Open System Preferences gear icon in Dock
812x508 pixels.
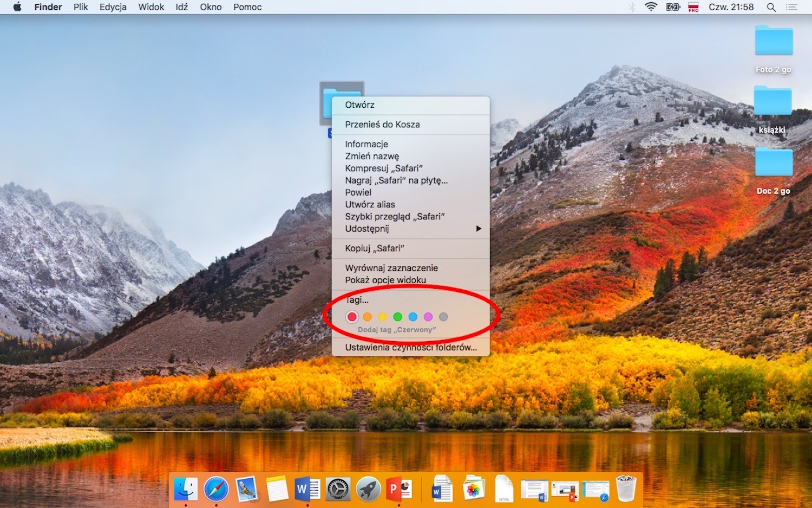point(338,490)
